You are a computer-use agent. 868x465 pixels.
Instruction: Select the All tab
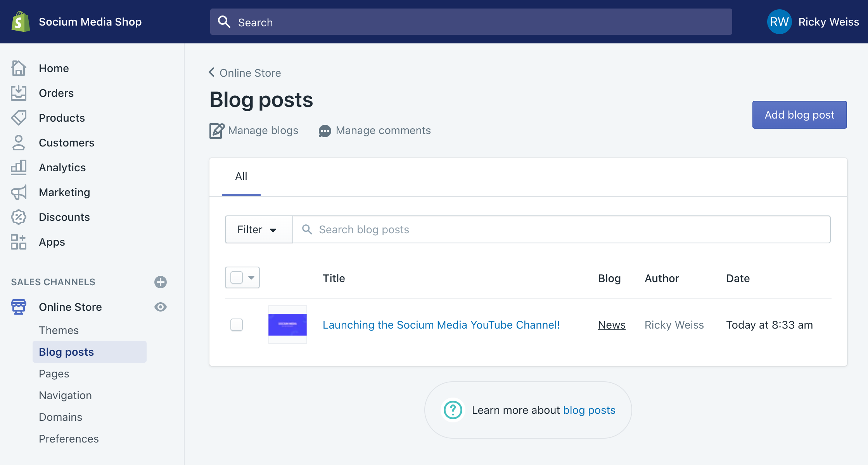tap(241, 176)
